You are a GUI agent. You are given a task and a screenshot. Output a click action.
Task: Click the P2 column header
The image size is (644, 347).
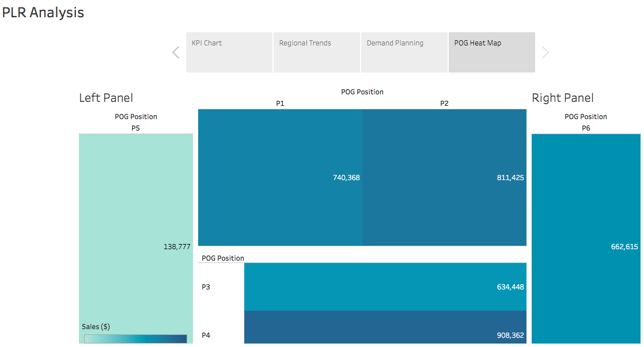(x=444, y=104)
